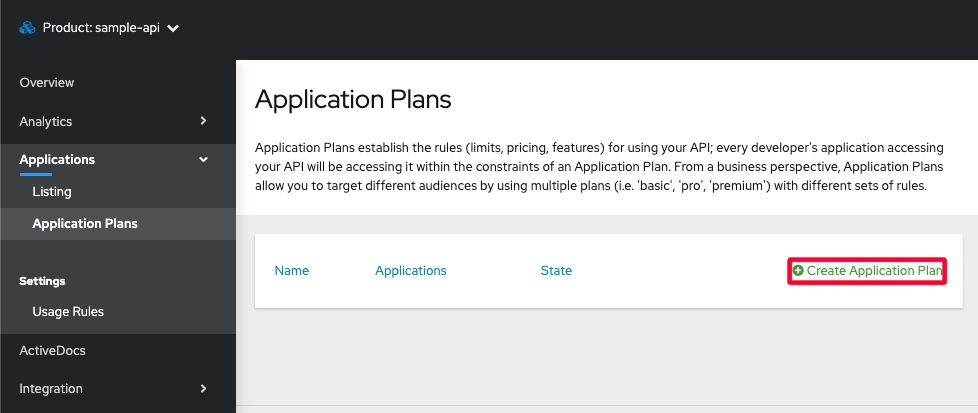
Task: Open the Integration menu item
Action: pyautogui.click(x=51, y=388)
